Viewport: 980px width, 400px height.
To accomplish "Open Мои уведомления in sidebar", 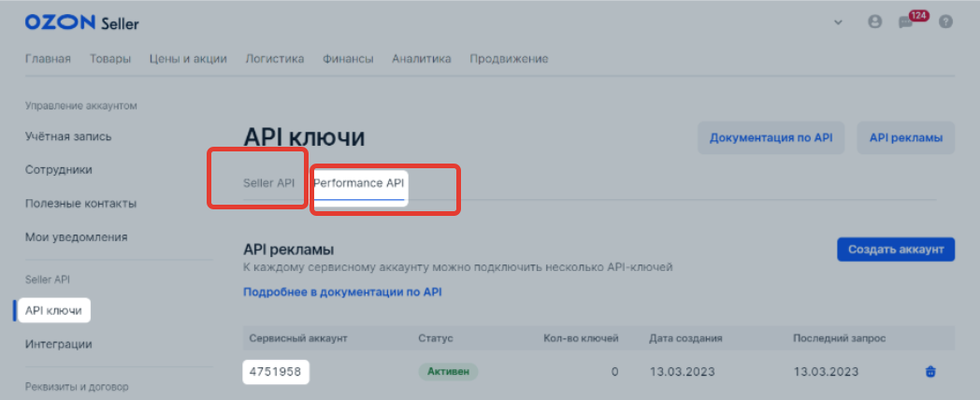I will [x=77, y=237].
